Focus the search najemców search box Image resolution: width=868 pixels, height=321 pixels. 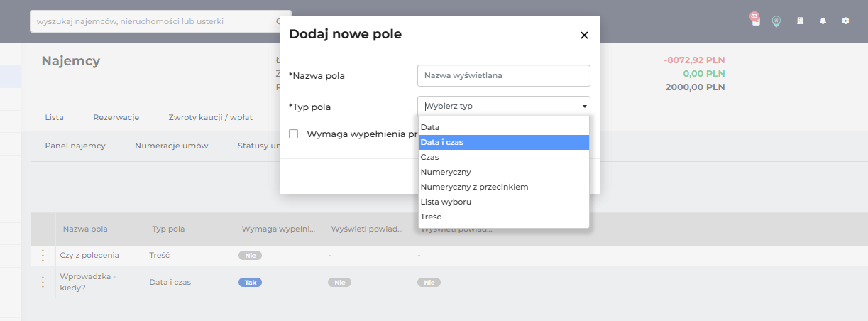point(160,21)
